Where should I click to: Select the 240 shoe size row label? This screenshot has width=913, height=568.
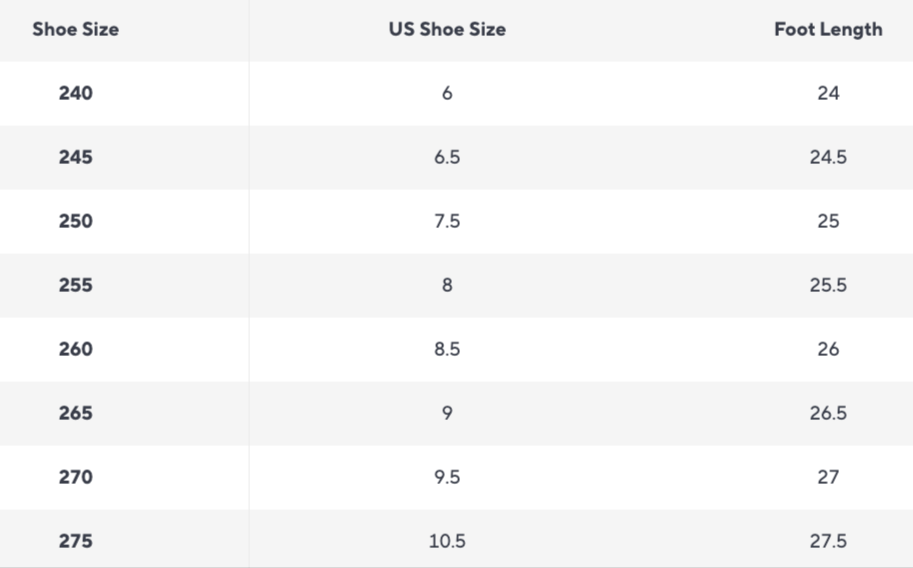tap(76, 93)
